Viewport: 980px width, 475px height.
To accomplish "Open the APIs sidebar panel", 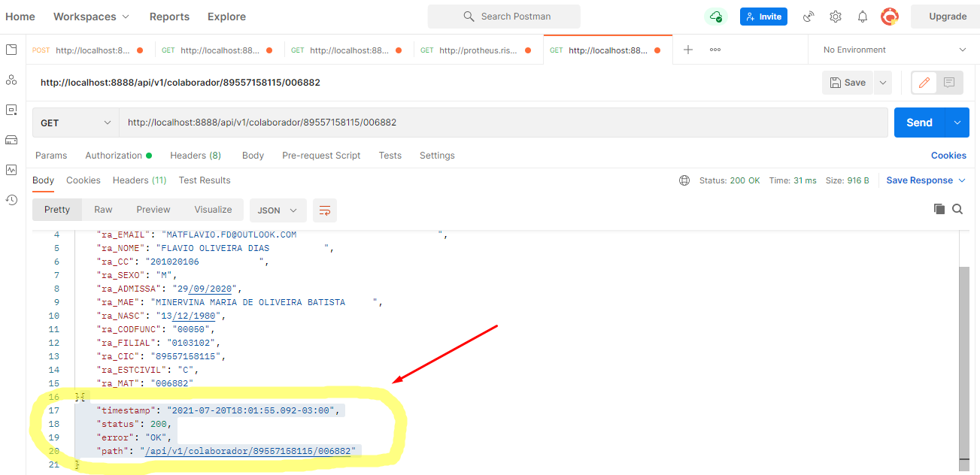I will point(11,78).
